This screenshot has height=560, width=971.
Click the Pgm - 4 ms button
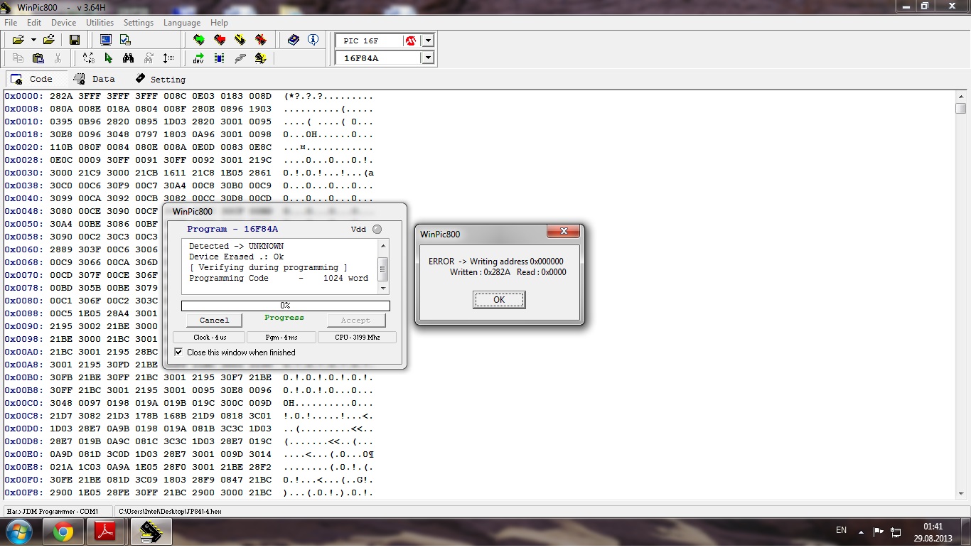click(x=281, y=338)
